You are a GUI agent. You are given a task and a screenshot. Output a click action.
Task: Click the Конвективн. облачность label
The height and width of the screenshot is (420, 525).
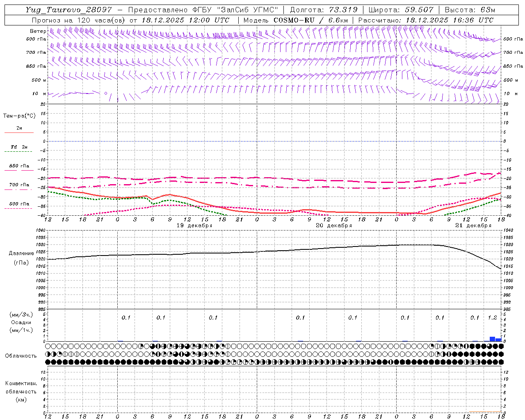21,388
